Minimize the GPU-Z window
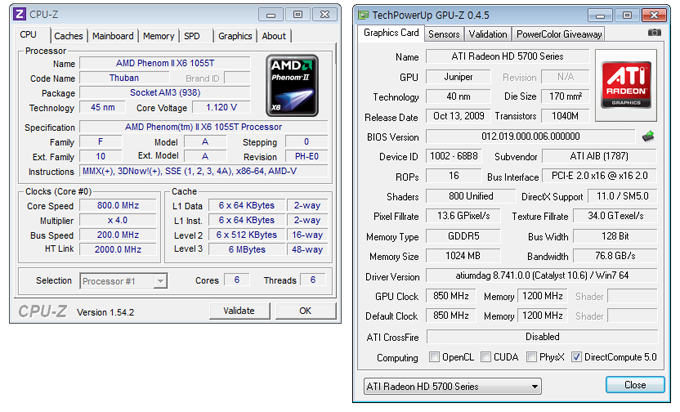 tap(600, 15)
